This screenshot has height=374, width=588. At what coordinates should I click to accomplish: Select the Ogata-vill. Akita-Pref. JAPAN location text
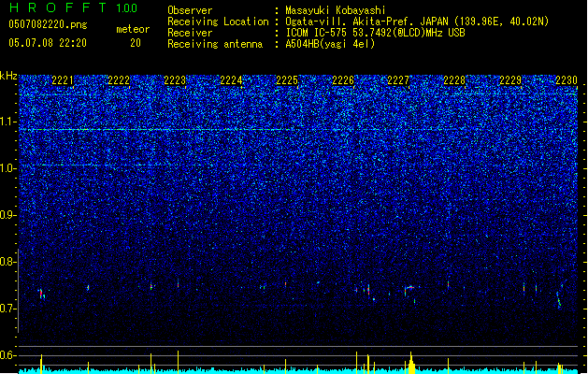[417, 22]
